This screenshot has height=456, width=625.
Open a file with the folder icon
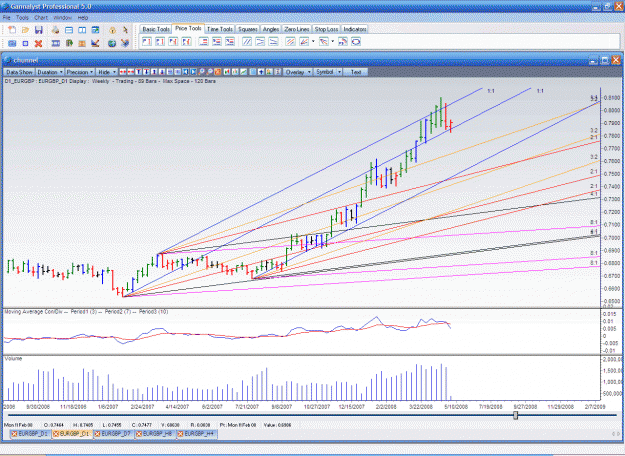click(25, 30)
